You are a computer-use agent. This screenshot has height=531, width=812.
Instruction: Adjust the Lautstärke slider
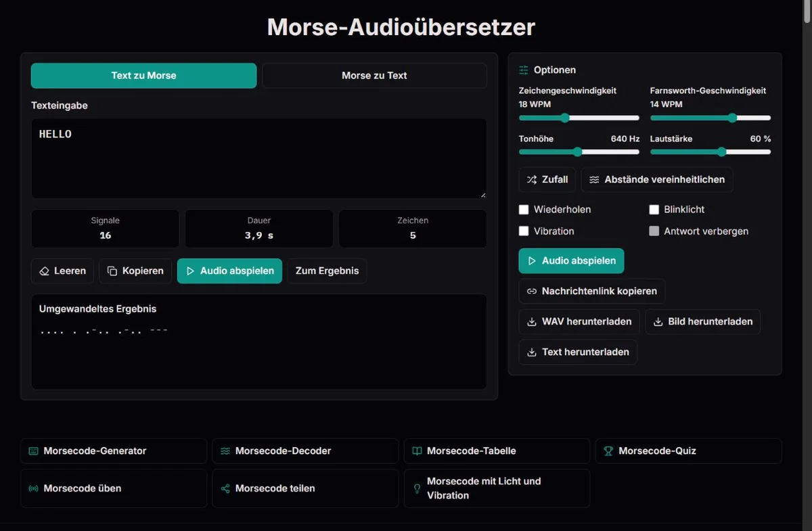pyautogui.click(x=710, y=152)
